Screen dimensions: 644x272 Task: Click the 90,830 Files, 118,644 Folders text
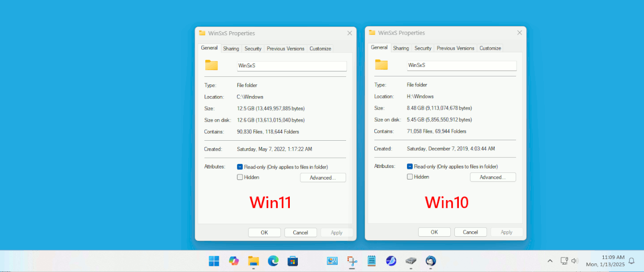[268, 132]
